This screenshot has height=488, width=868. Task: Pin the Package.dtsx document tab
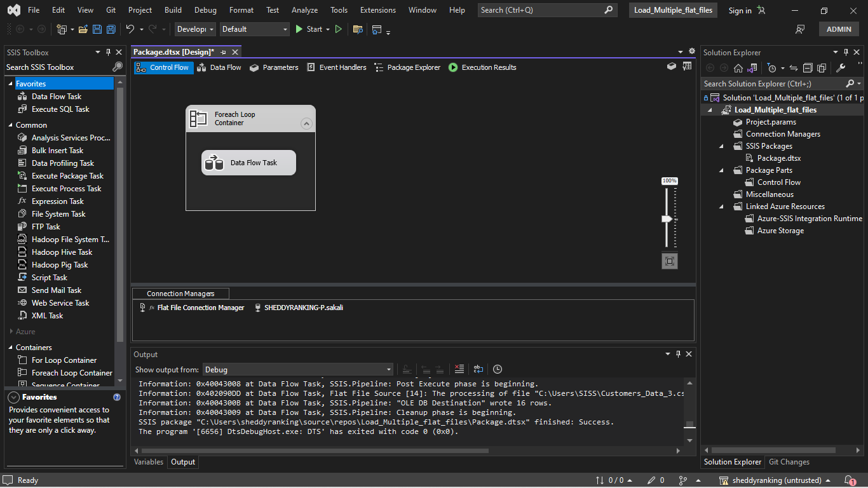(x=224, y=51)
